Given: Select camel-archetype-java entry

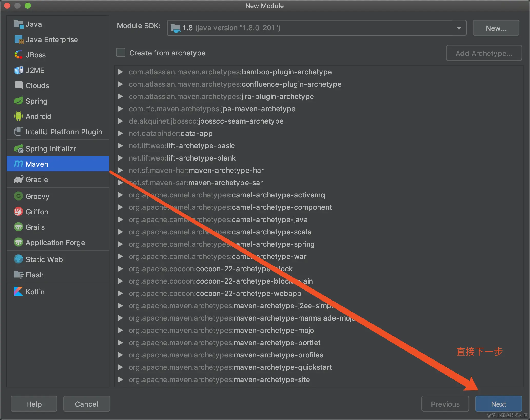Looking at the screenshot, I should (218, 219).
